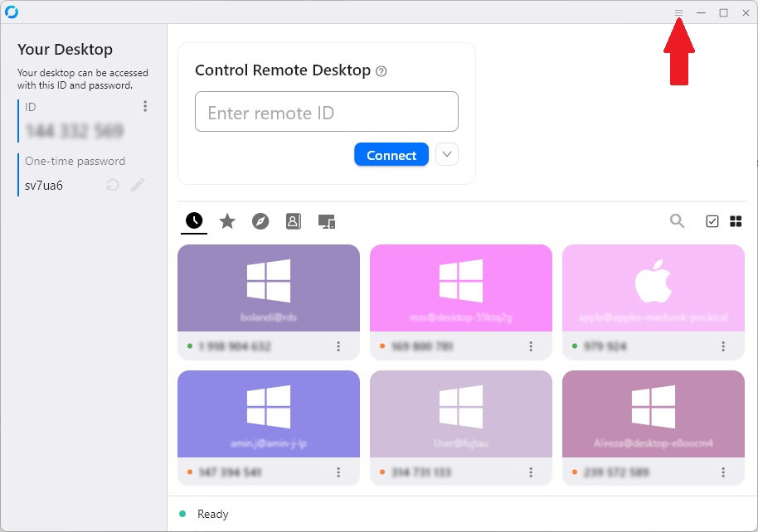
Task: Open the accessible devices tab
Action: pos(327,221)
